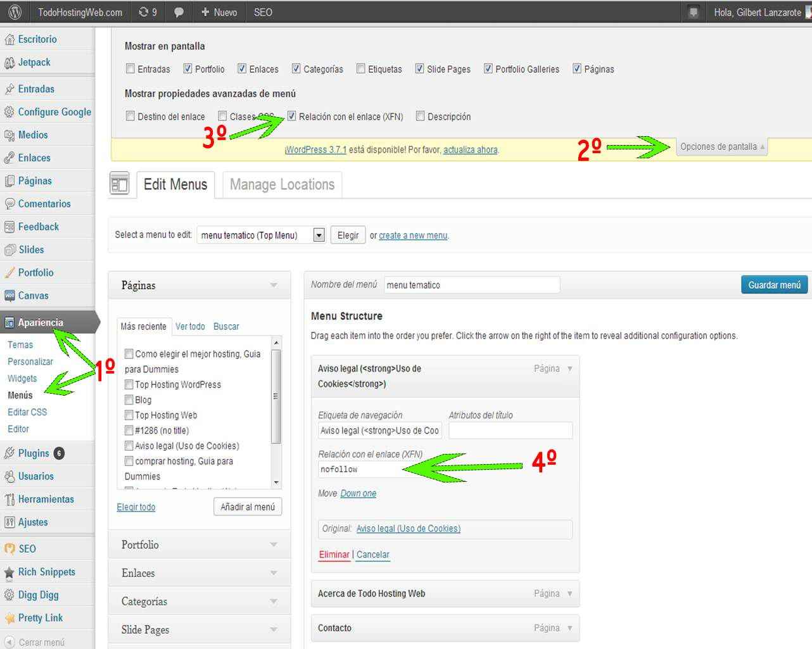Click the Nombre del menú text field
Viewport: 812px width, 649px height.
pyautogui.click(x=472, y=285)
